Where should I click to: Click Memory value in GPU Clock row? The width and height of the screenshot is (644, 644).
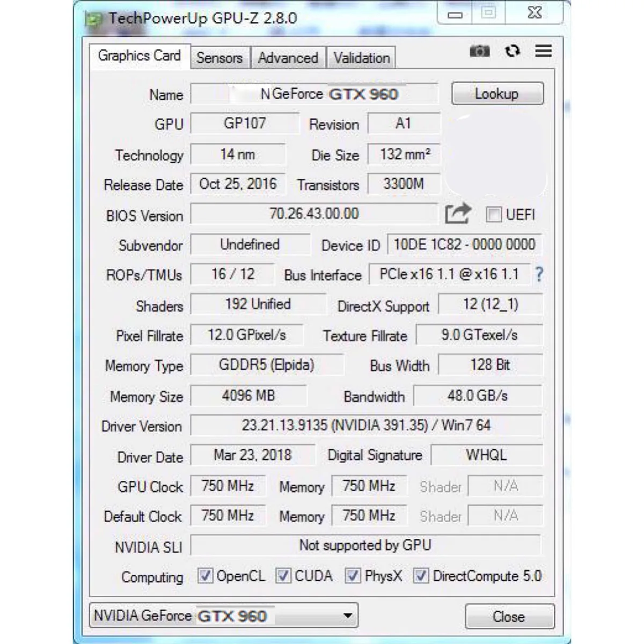tap(369, 486)
